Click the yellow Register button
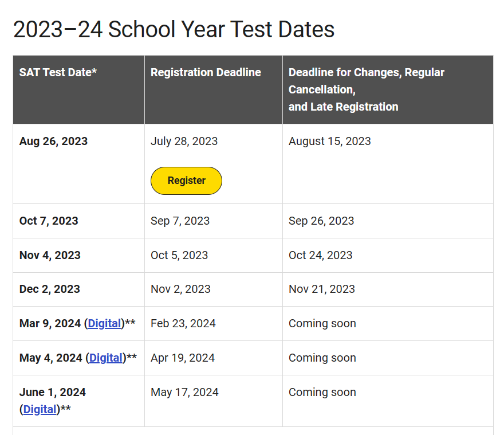 pos(186,181)
